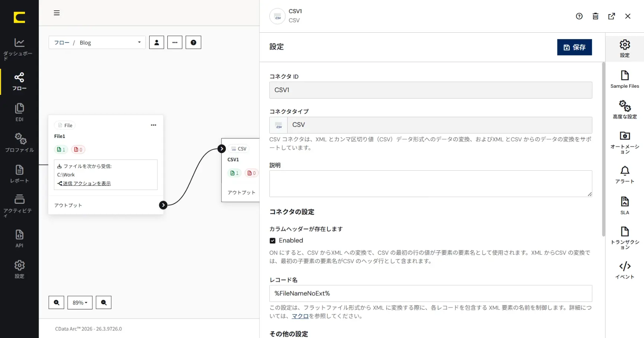Click CSV1 input arrow port
The image size is (644, 338).
(x=222, y=149)
